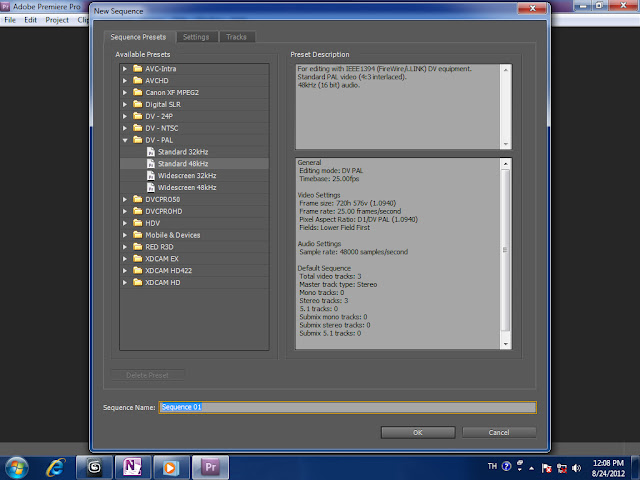Expand the DV - NTSC folder
Screen dimensions: 640x480
tap(125, 128)
